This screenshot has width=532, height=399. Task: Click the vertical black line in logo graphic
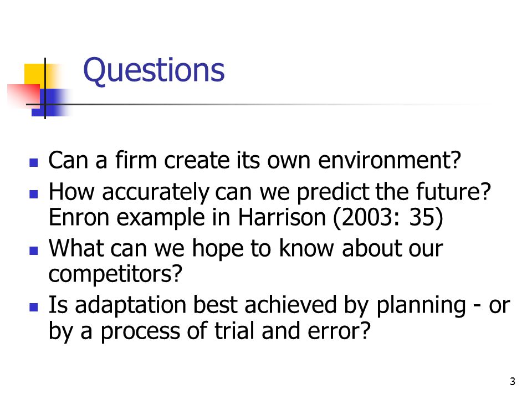(45, 88)
